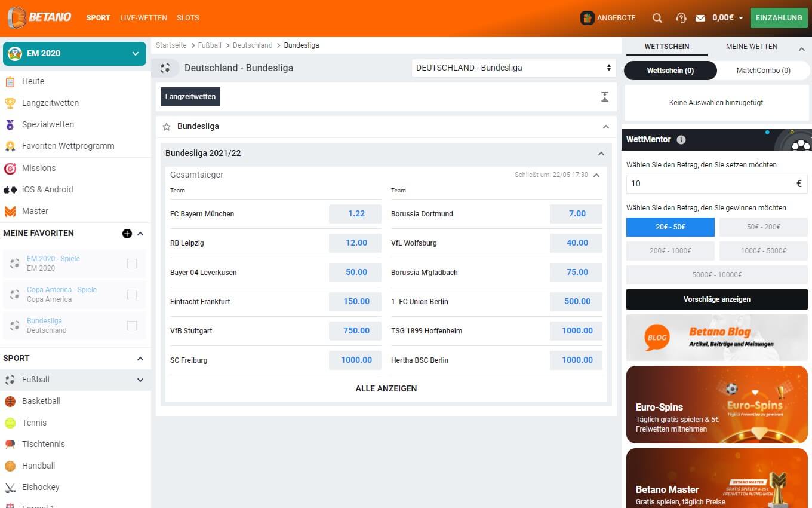
Task: Click the Tennis ball icon
Action: pos(10,423)
